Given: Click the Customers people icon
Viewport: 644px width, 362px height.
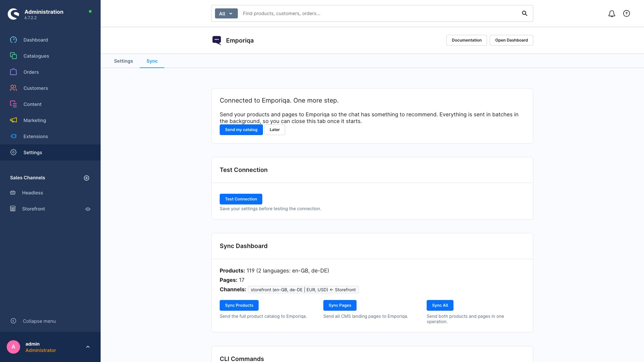Looking at the screenshot, I should click(x=13, y=88).
